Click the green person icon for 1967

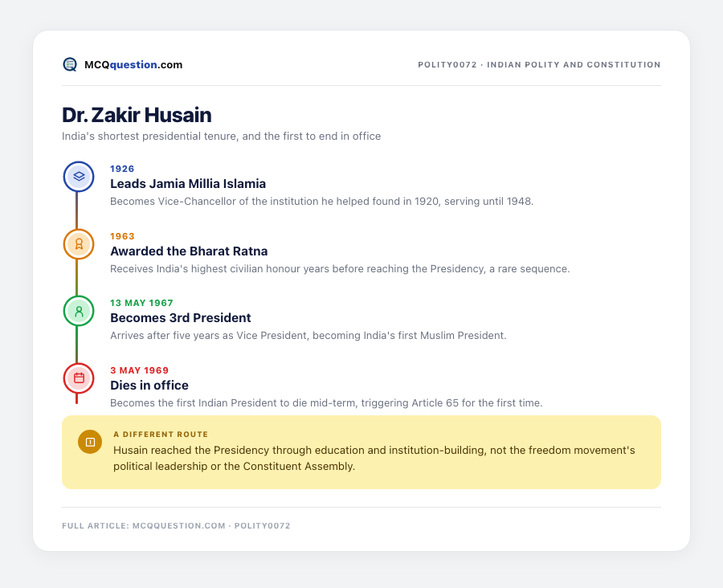click(x=79, y=311)
